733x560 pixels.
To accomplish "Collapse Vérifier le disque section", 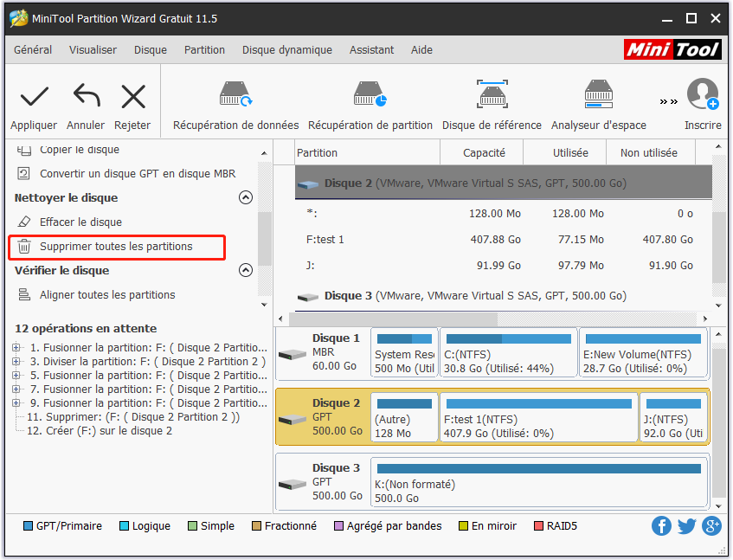I will pos(246,270).
